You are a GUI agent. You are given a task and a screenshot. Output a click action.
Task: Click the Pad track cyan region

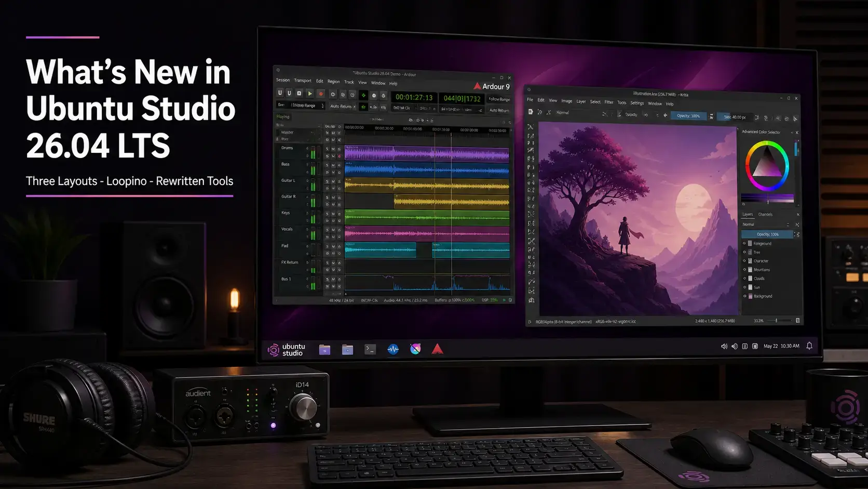point(380,249)
